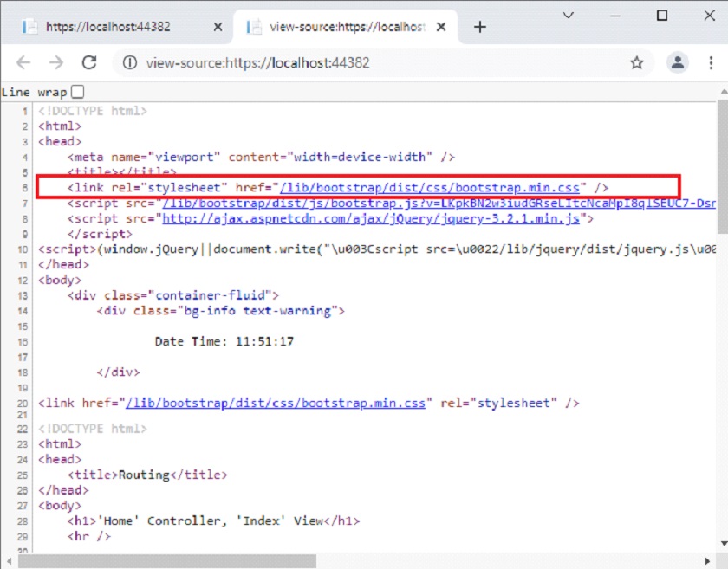
Task: Click the second <!DOCTYPE html> on line 22
Action: tap(93, 429)
